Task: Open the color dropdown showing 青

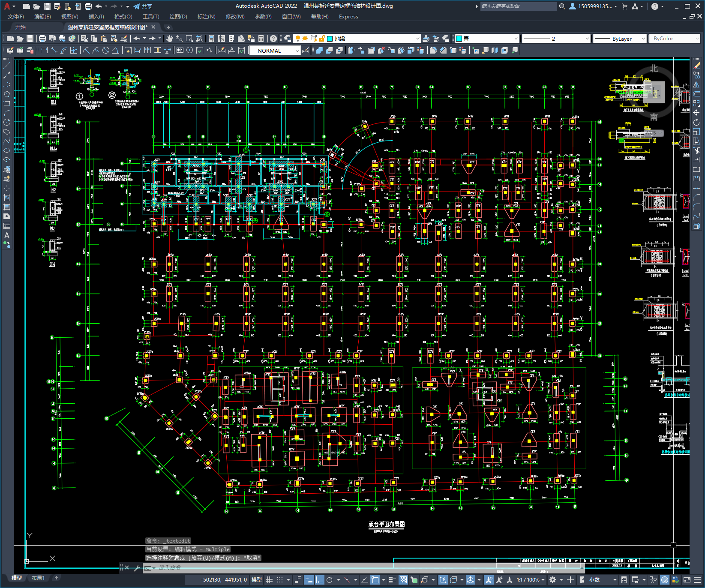Action: tap(487, 39)
